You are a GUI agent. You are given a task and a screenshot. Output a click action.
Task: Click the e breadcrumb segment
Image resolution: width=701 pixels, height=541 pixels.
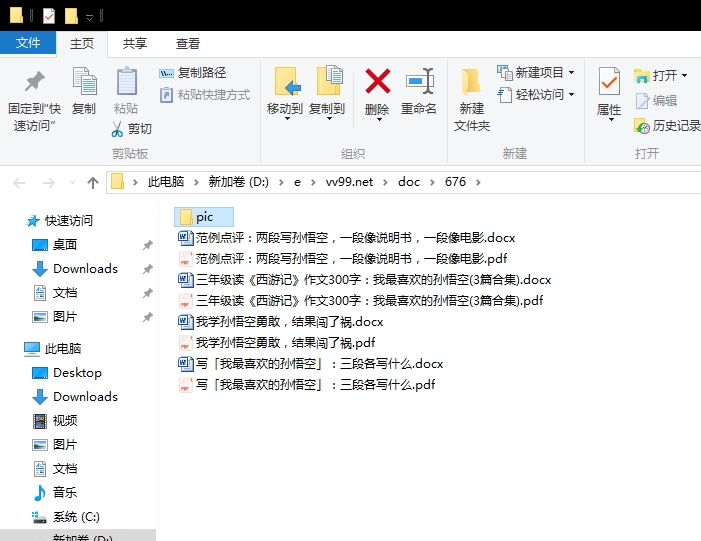click(x=297, y=182)
